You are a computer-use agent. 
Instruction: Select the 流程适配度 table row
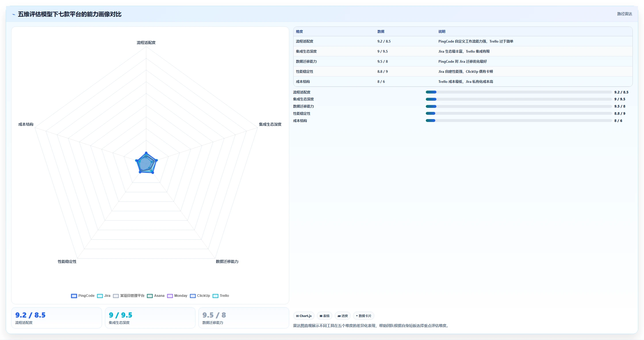click(x=463, y=41)
